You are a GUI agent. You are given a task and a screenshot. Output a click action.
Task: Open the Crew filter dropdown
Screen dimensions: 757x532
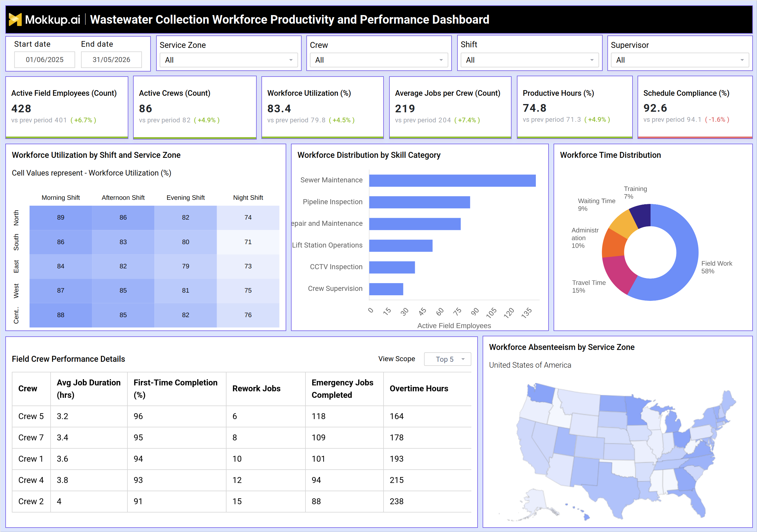tap(379, 60)
